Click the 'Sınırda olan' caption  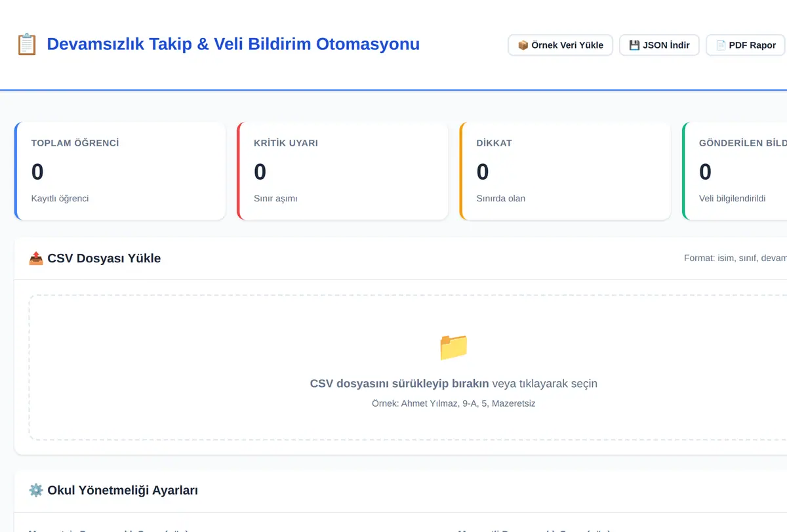click(x=501, y=198)
